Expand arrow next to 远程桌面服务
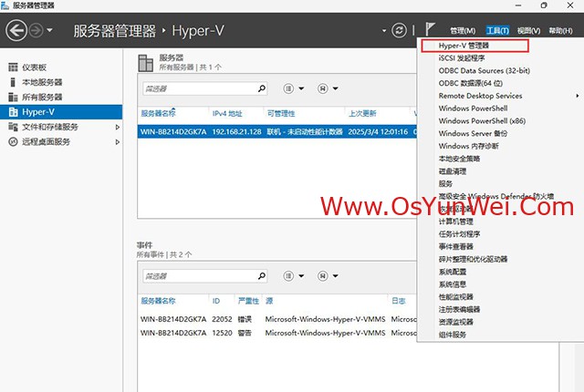This screenshot has width=584, height=392. point(118,142)
